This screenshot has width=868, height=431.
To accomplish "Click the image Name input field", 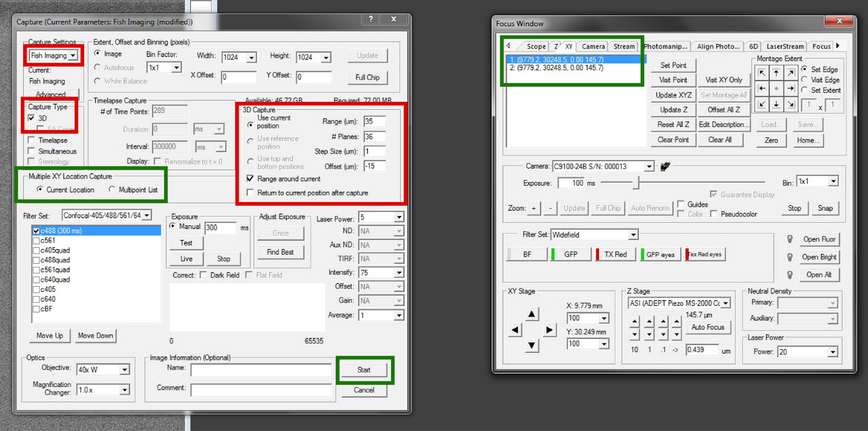I will (x=261, y=370).
